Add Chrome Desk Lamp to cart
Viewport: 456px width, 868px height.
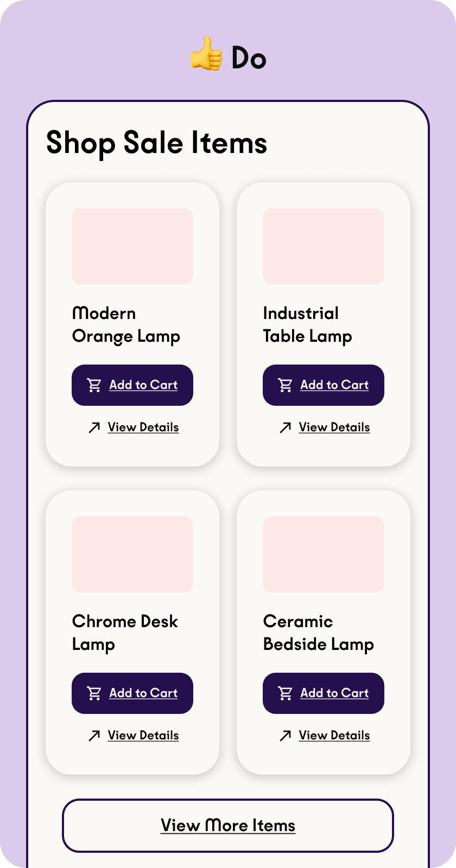(143, 693)
